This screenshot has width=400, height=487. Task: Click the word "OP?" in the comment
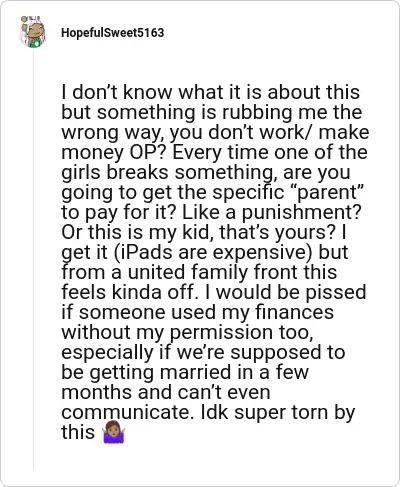(x=146, y=152)
